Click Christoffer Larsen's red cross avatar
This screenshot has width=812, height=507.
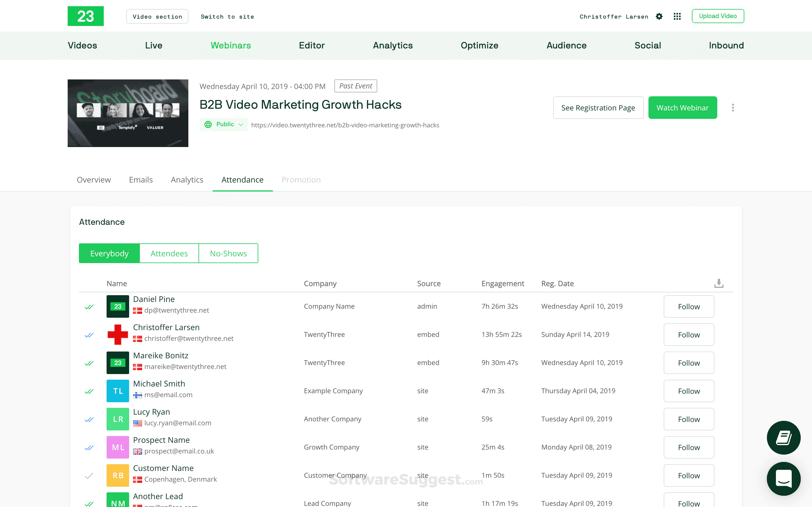[118, 334]
